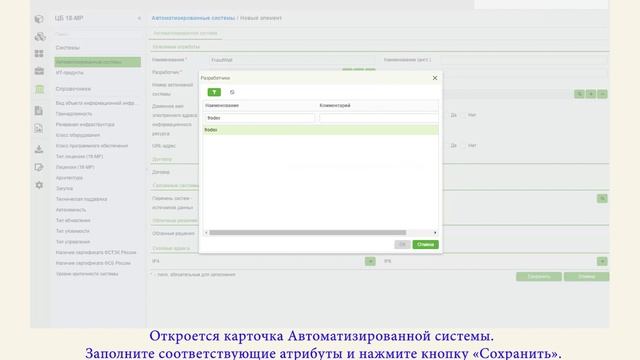Open the cube icon at top of sidebar
This screenshot has width=640, height=360.
click(x=39, y=19)
